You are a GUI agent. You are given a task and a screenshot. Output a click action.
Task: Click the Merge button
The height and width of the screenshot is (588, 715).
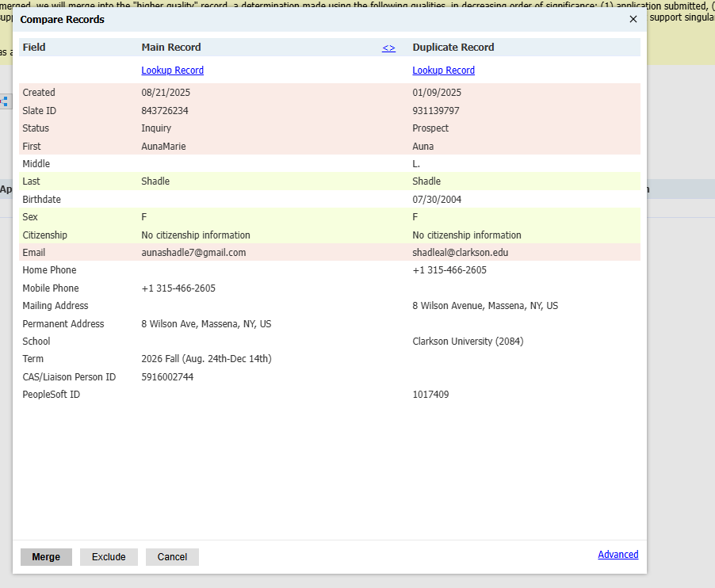46,557
